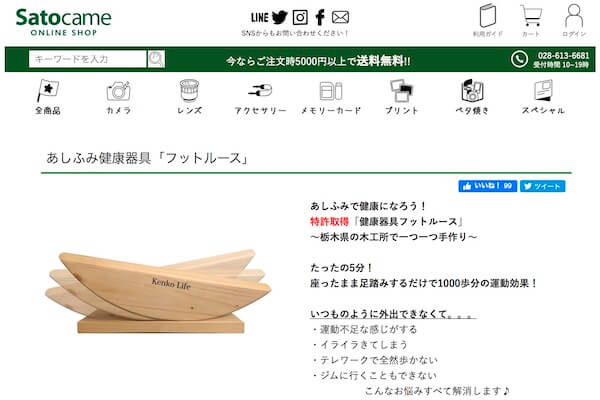Click the ツイート share button
600x400 pixels.
point(543,186)
